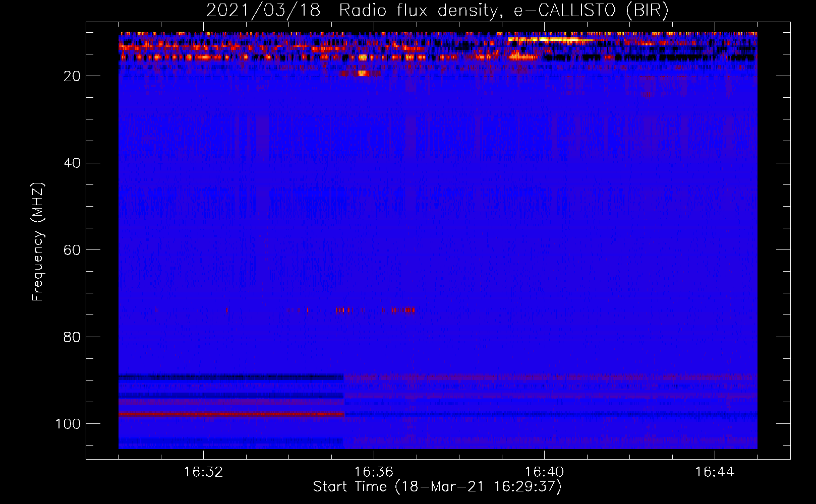816x504 pixels.
Task: Click the 16:32 time tick label
Action: [x=203, y=472]
